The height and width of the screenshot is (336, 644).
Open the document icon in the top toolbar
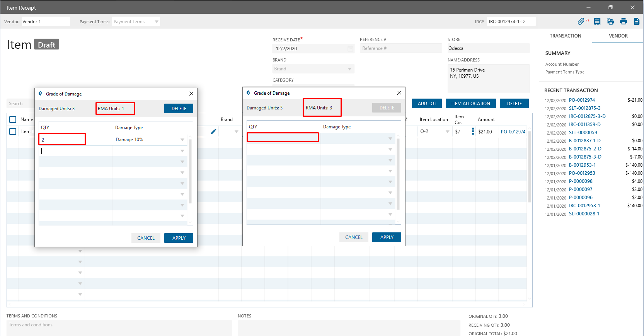click(637, 22)
